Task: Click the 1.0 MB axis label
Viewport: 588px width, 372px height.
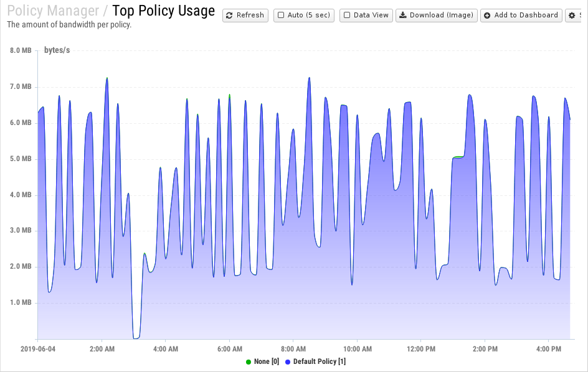Action: [21, 302]
